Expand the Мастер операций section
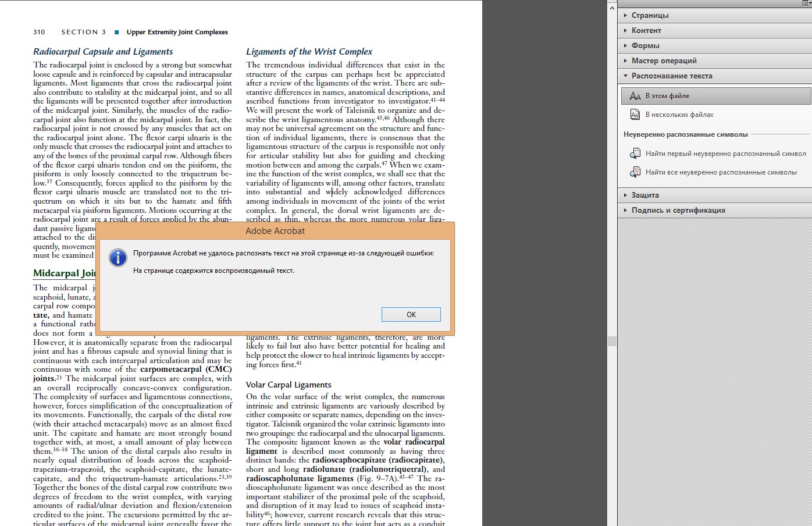Image resolution: width=812 pixels, height=526 pixels. (714, 61)
